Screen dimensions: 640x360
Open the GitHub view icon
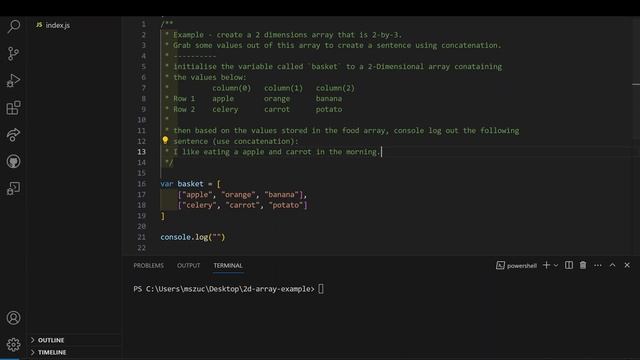click(13, 162)
